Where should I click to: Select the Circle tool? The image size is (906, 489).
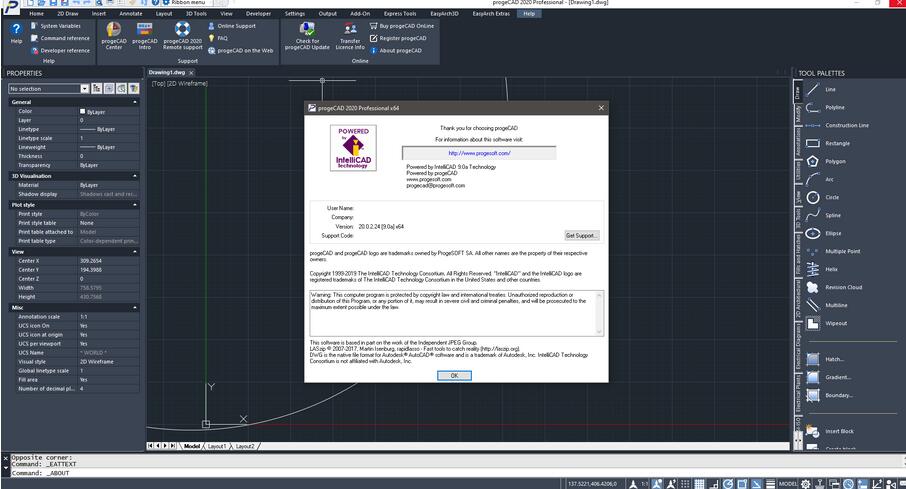tap(823, 197)
